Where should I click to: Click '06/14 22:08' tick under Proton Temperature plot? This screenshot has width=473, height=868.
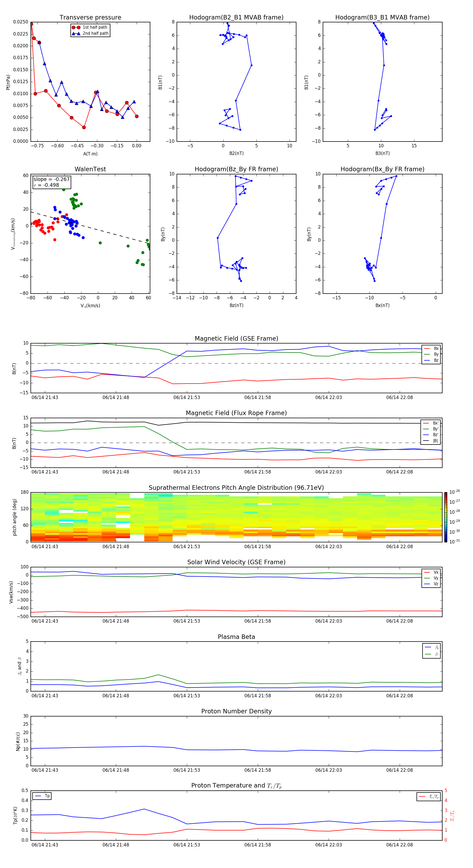(x=399, y=845)
